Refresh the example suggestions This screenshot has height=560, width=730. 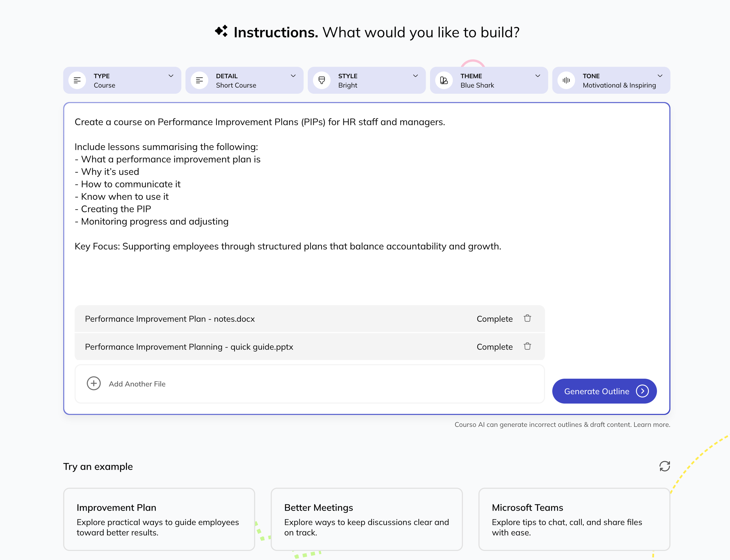pos(664,466)
